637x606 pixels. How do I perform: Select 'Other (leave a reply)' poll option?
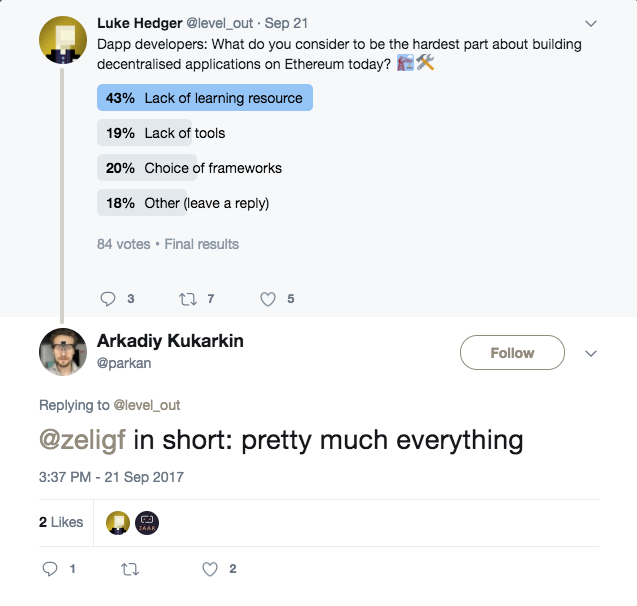tap(183, 202)
